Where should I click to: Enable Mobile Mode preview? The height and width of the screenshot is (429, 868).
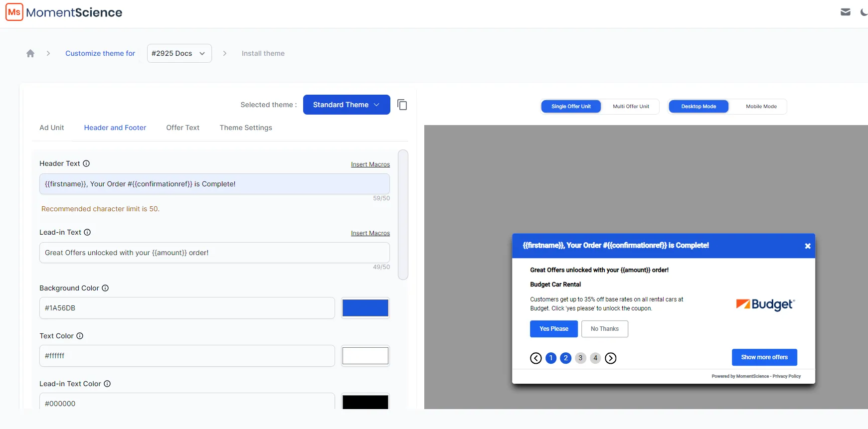(761, 107)
